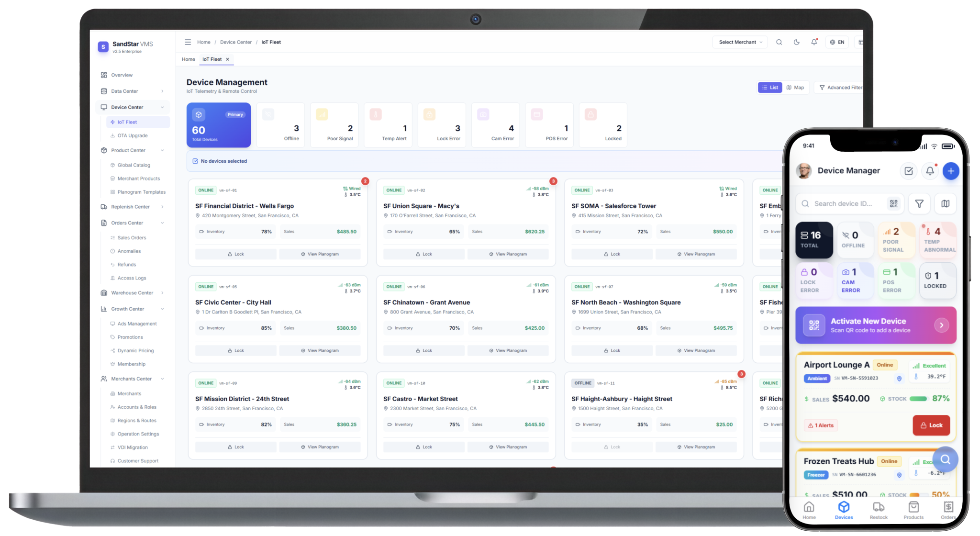This screenshot has width=980, height=536.
Task: Switch to Map view
Action: [795, 88]
